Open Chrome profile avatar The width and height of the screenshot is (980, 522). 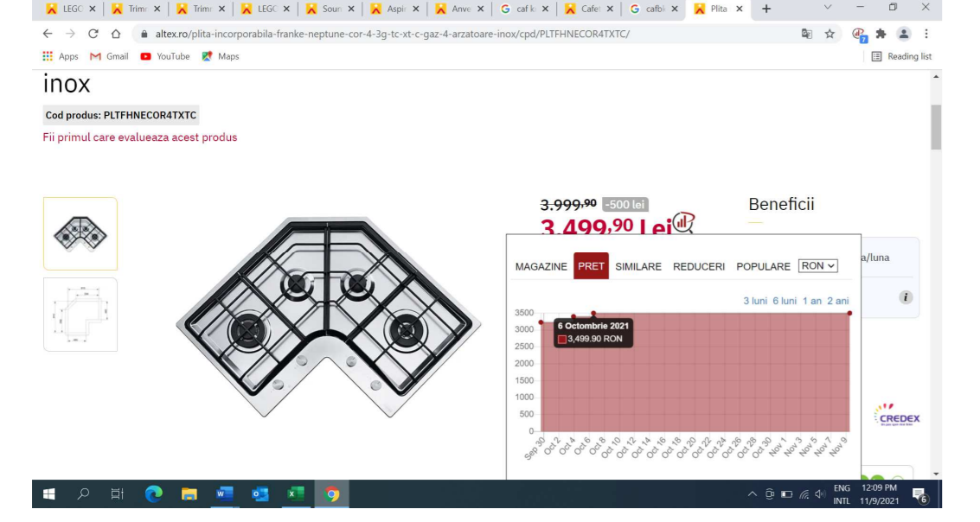click(x=904, y=34)
